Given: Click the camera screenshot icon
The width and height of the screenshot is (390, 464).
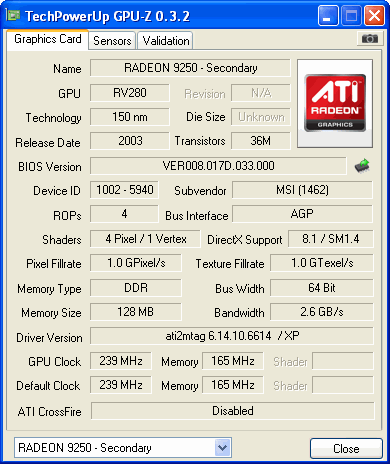Looking at the screenshot, I should pyautogui.click(x=369, y=39).
